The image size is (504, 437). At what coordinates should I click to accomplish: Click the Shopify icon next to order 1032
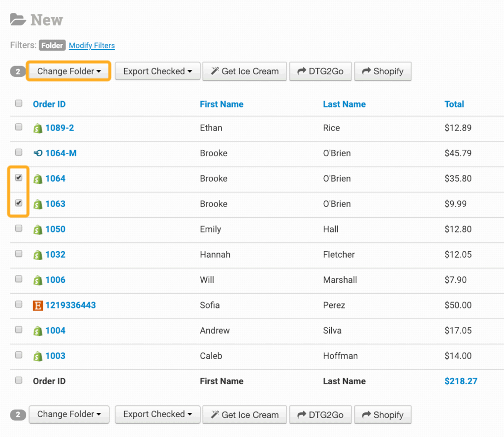(38, 255)
